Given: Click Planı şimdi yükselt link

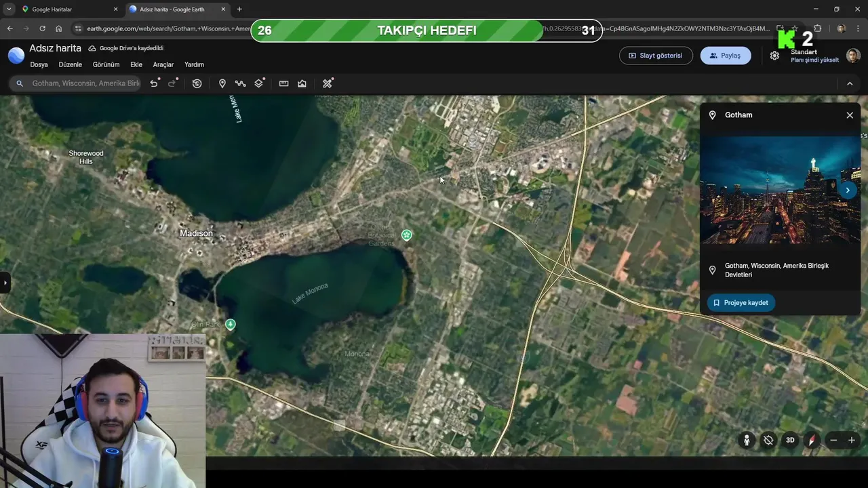Looking at the screenshot, I should click(814, 60).
